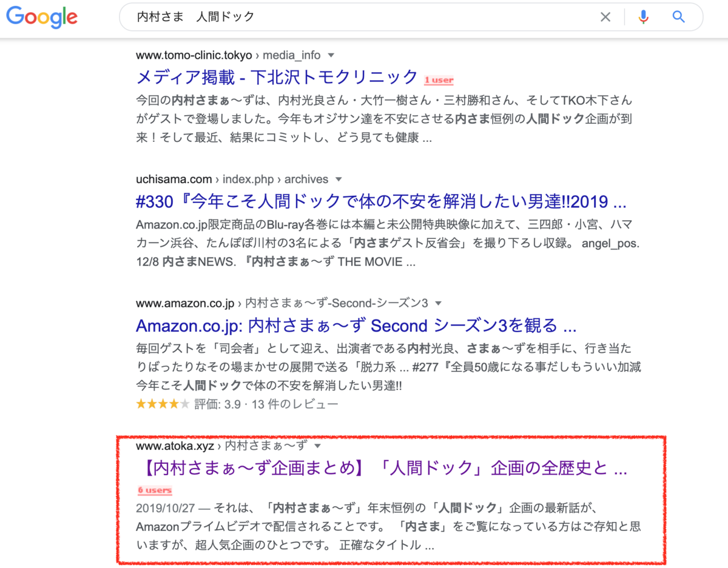Open #330 今年こそ人間ドック result link
This screenshot has width=728, height=568.
point(381,201)
